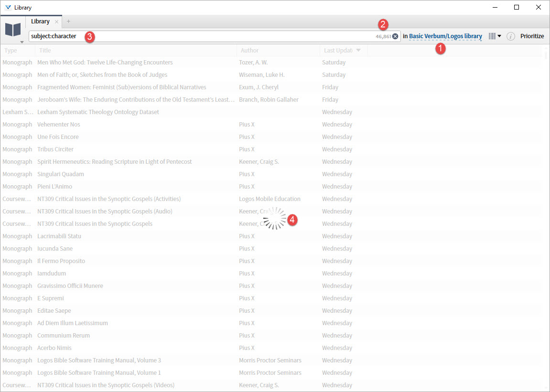Toggle sort arrow on Last Updated column
Viewport: 550px width, 392px height.
(x=358, y=51)
